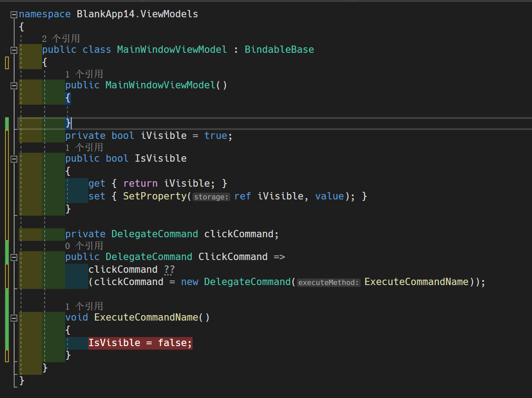Click the yellow modified-line marker near class opening
The height and width of the screenshot is (398, 532).
point(6,62)
